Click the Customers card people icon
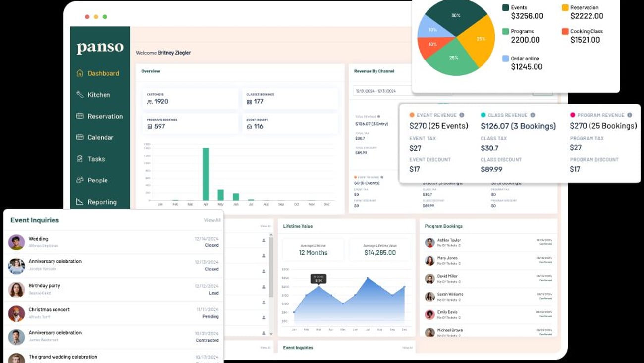This screenshot has height=363, width=644. [150, 102]
